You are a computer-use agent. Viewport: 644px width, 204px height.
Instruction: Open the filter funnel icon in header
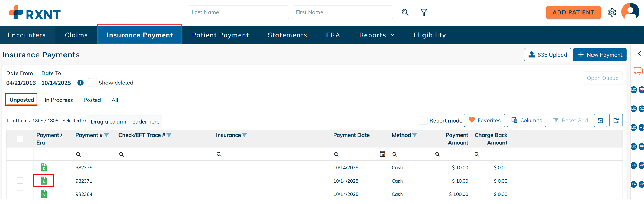(x=424, y=12)
